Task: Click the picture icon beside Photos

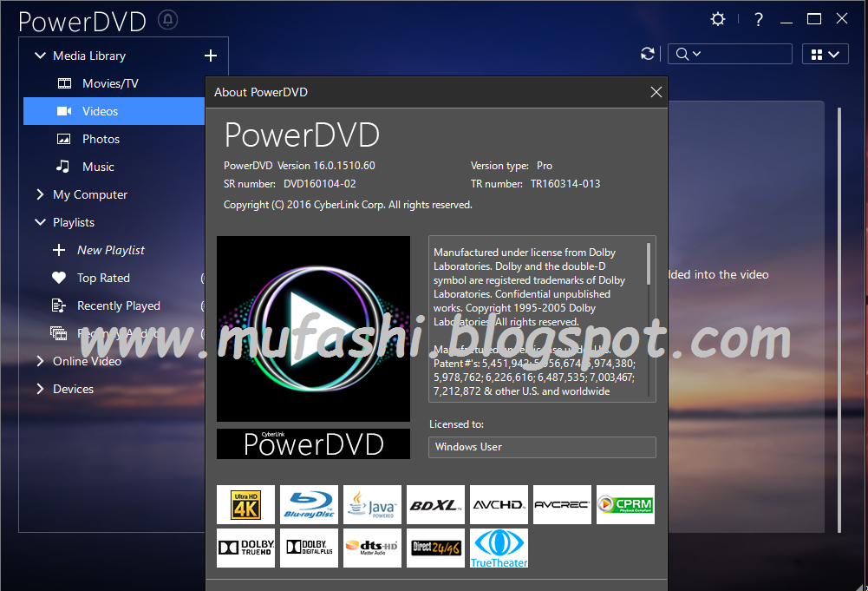Action: (x=64, y=139)
